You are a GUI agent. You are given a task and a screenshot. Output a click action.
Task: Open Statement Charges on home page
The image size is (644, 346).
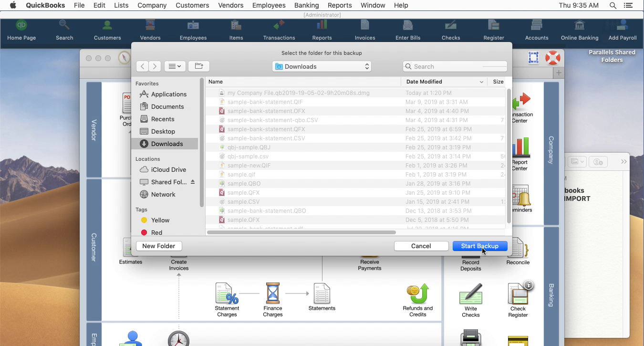click(227, 300)
